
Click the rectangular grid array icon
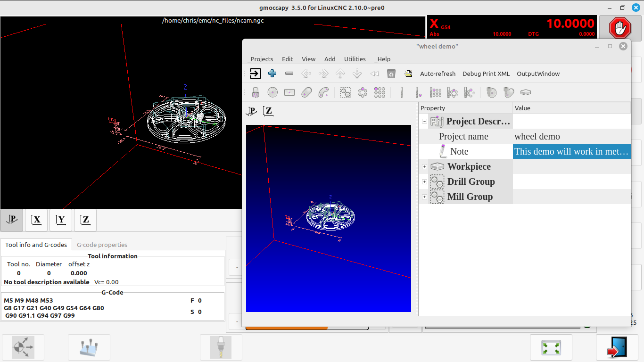[x=380, y=92]
